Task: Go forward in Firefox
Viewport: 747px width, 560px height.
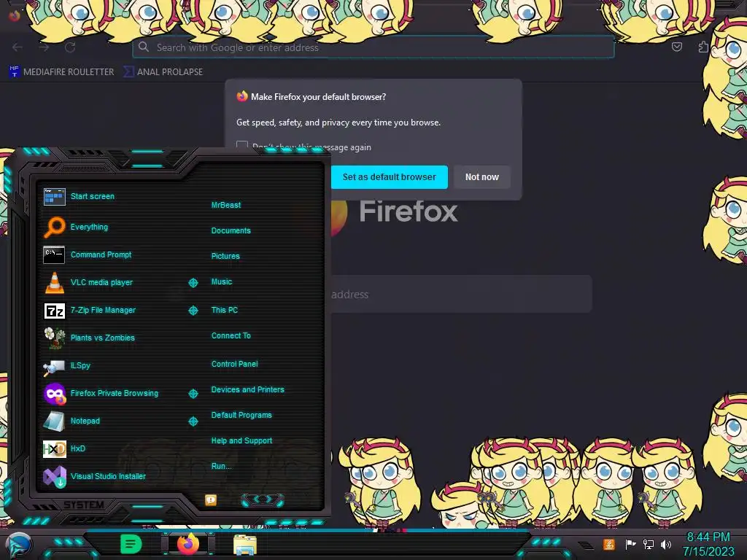Action: (44, 47)
